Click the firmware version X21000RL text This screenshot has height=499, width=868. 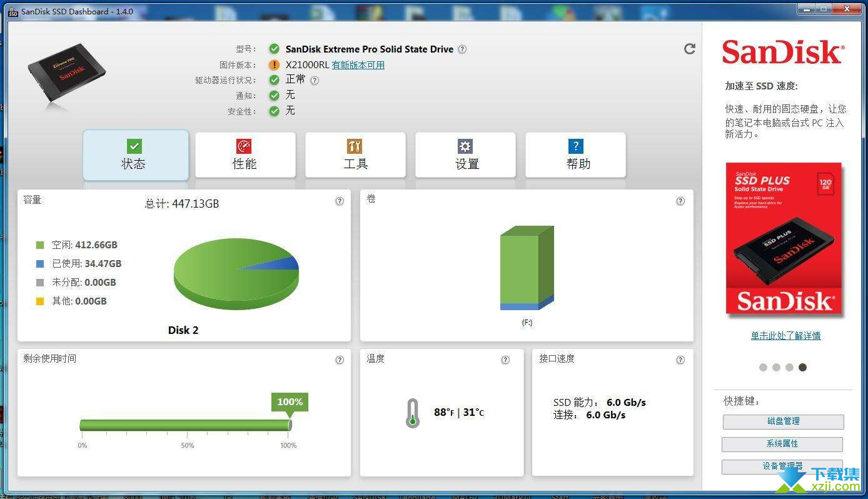click(307, 65)
